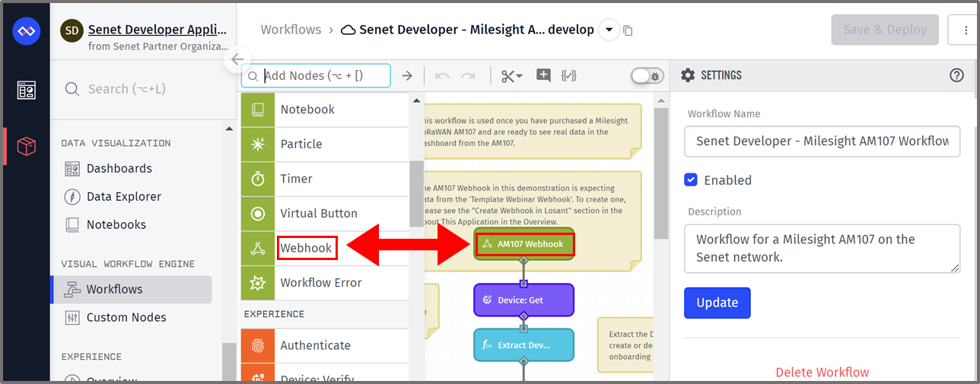Click the sidebar search magnifier icon
The height and width of the screenshot is (384, 980).
pyautogui.click(x=72, y=89)
